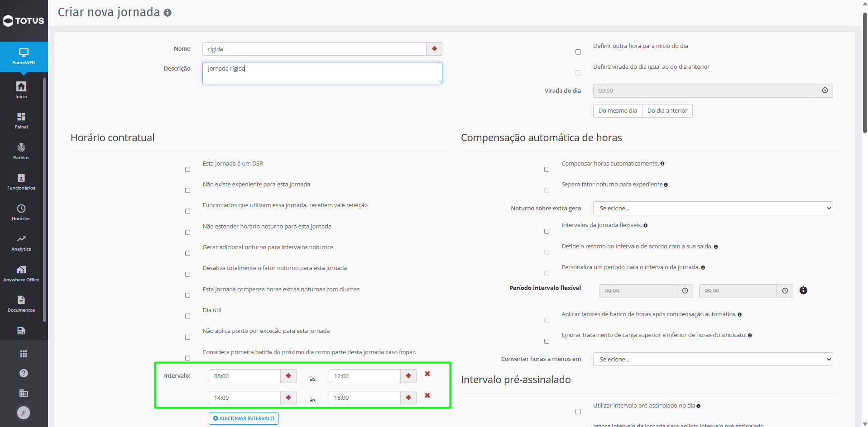Viewport: 868px width, 427px height.
Task: Click the company building icon in sidebar
Action: 24,393
